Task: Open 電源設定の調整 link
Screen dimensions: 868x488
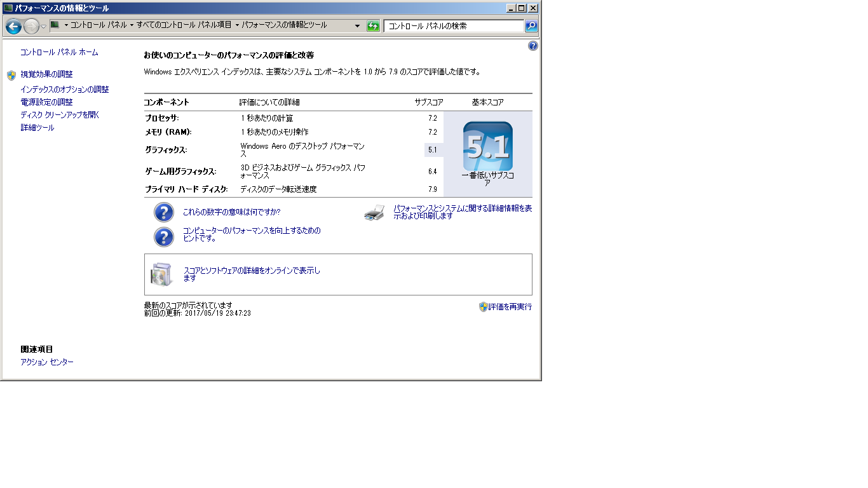Action: pyautogui.click(x=46, y=102)
